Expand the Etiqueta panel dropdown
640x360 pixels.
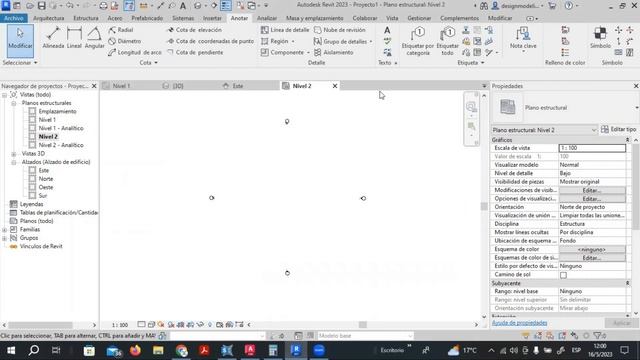tap(482, 63)
